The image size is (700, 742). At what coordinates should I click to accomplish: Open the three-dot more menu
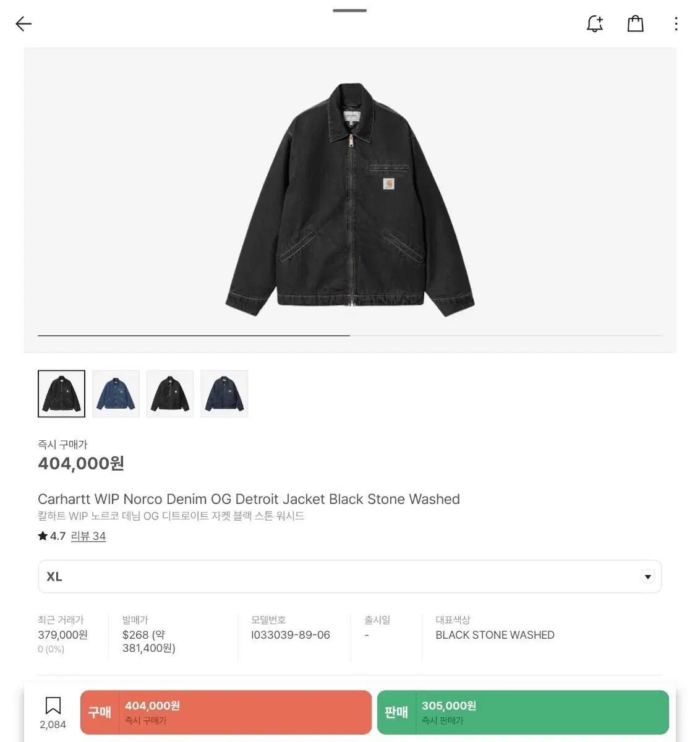[x=676, y=24]
